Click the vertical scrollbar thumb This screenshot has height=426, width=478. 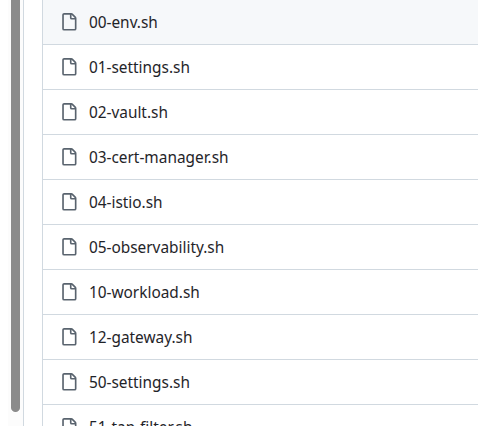click(15, 206)
